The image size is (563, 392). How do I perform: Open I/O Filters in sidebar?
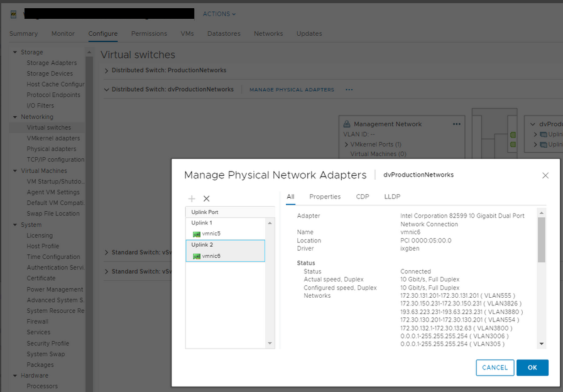pos(40,106)
